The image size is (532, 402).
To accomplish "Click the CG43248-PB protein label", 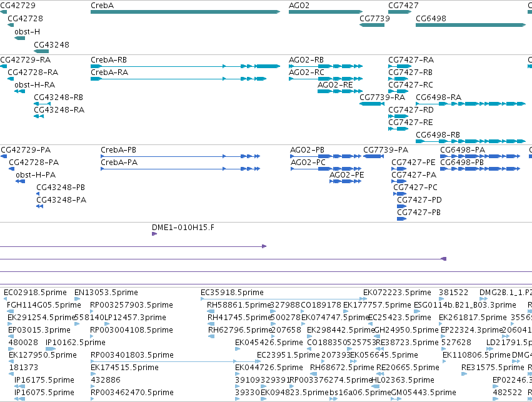I will (x=61, y=188).
